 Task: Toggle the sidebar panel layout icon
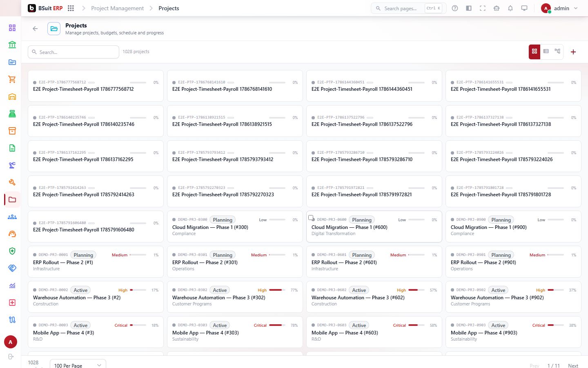pyautogui.click(x=469, y=8)
